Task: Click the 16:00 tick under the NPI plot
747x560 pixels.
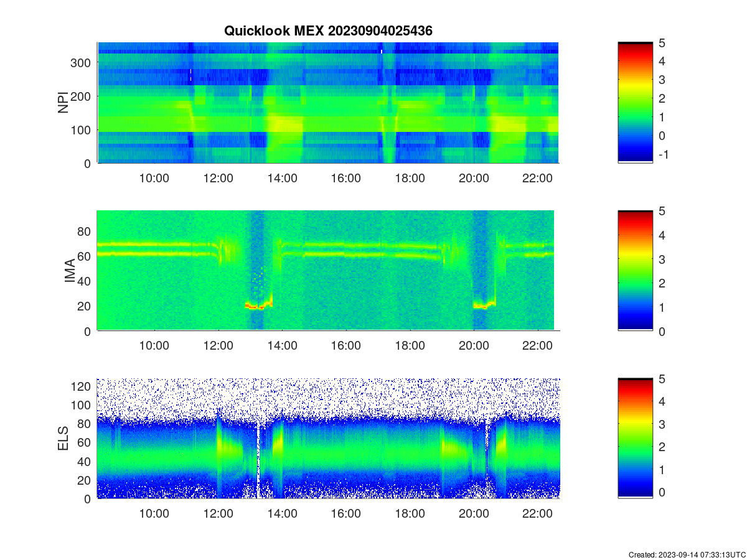Action: [x=346, y=178]
